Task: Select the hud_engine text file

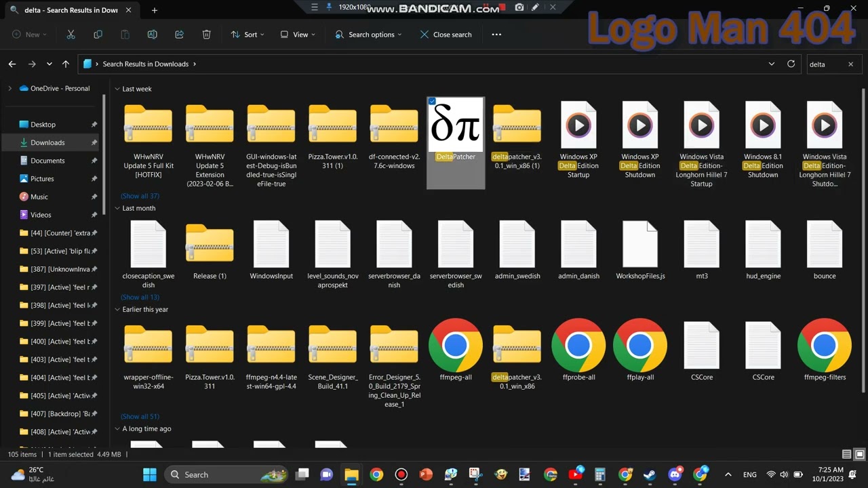Action: click(x=763, y=251)
